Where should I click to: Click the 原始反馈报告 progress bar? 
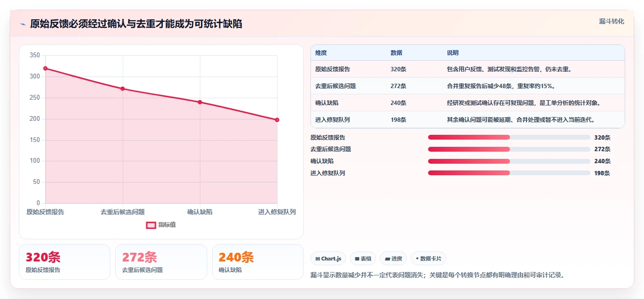tap(509, 137)
